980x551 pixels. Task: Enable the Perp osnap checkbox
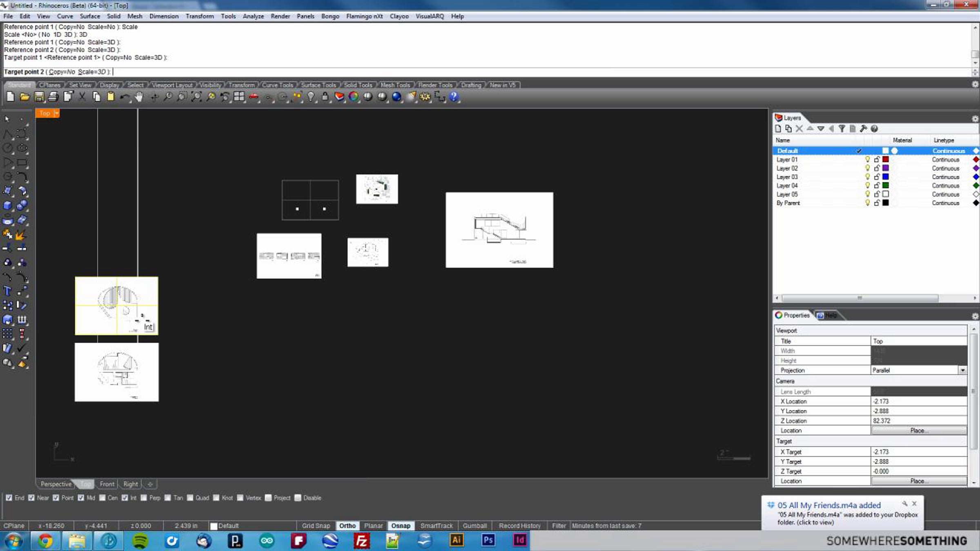click(x=144, y=498)
